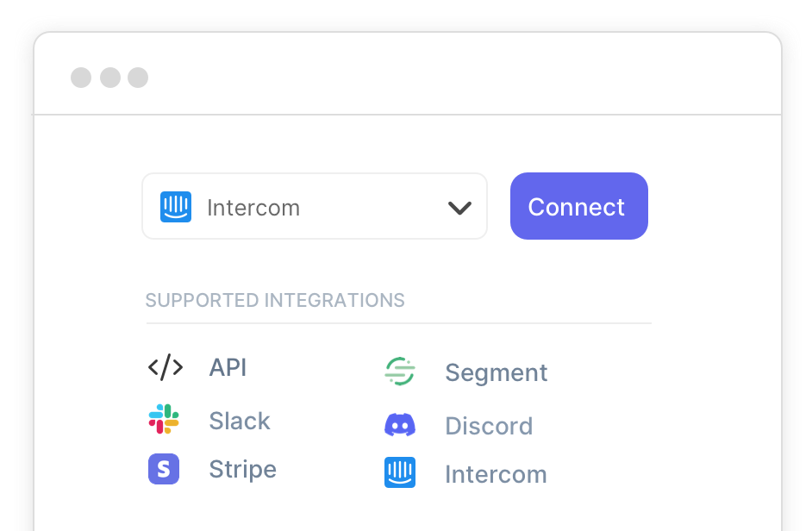Click the third gray window dot
The width and height of the screenshot is (812, 531).
pyautogui.click(x=138, y=78)
